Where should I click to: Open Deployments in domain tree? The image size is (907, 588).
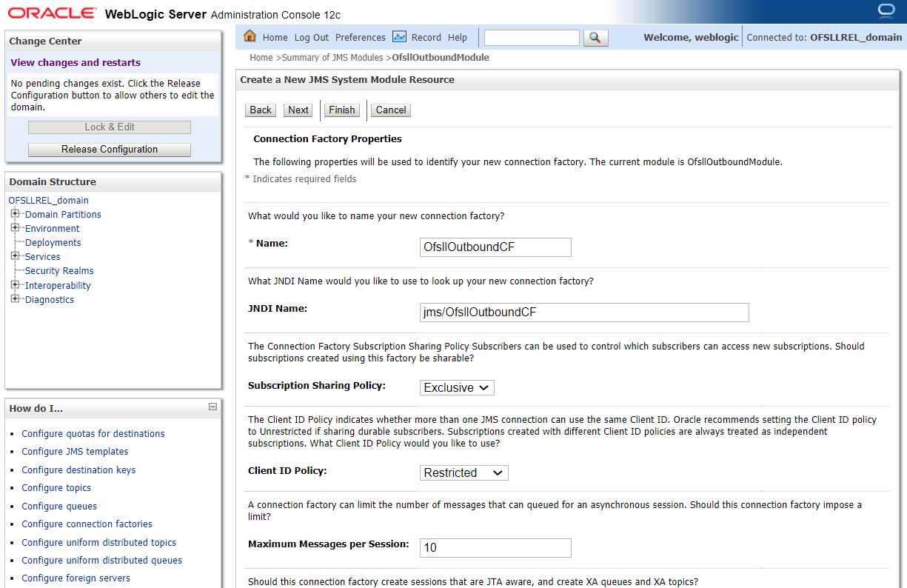pos(53,242)
